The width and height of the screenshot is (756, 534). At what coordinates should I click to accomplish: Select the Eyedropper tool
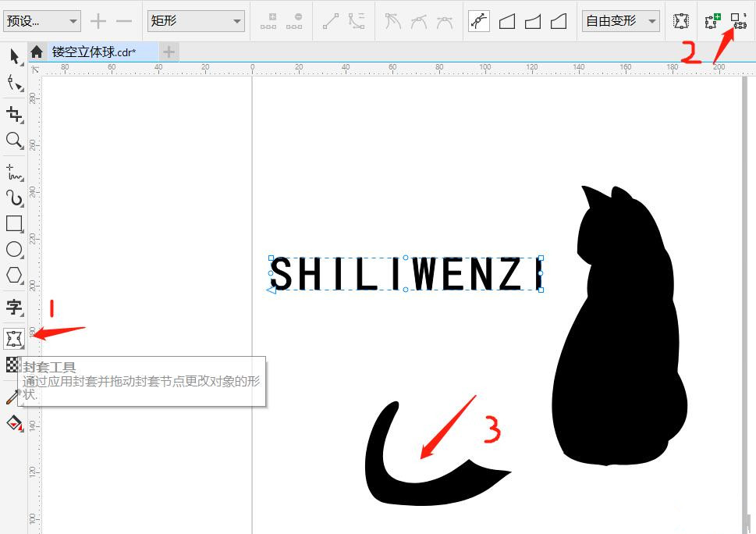pos(13,396)
